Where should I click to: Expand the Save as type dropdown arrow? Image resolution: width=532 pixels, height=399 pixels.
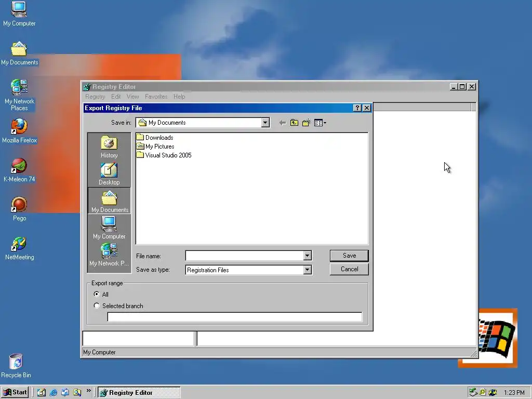click(x=307, y=270)
